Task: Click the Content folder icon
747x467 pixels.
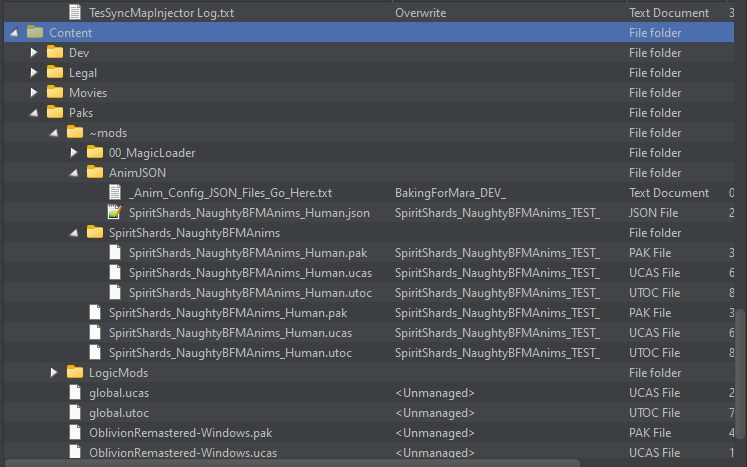Action: 35,33
